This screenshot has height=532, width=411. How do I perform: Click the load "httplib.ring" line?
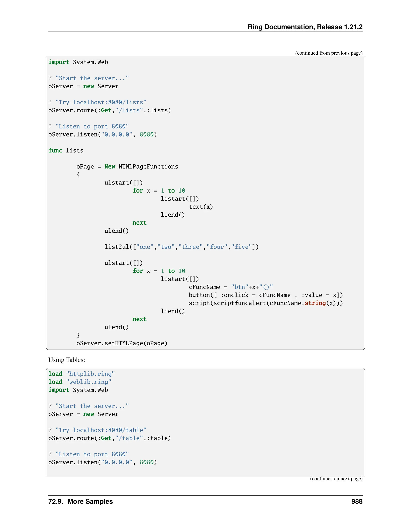pyautogui.click(x=81, y=374)
